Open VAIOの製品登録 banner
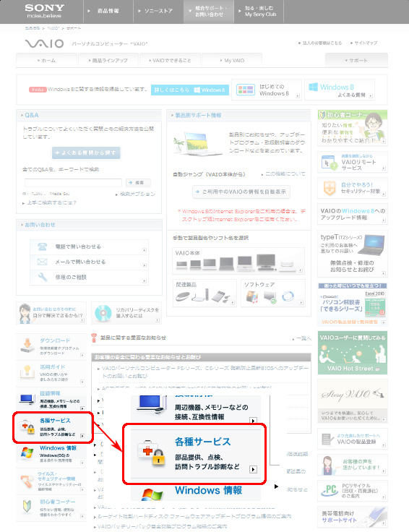The width and height of the screenshot is (409, 532). [x=353, y=439]
